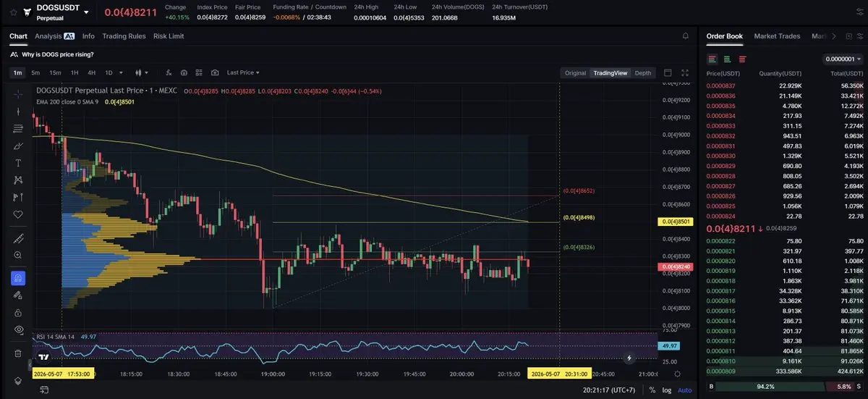Switch chart to Depth view
The width and height of the screenshot is (868, 399).
(643, 72)
